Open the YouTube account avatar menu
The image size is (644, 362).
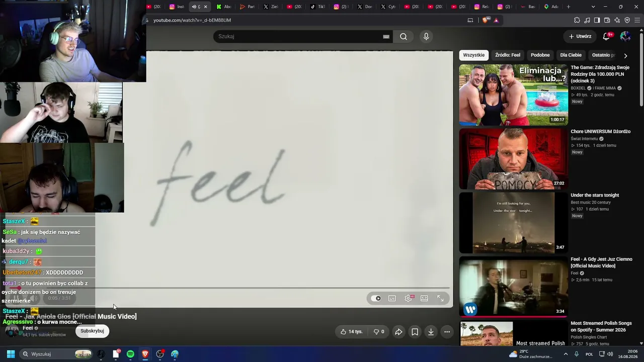pyautogui.click(x=625, y=36)
